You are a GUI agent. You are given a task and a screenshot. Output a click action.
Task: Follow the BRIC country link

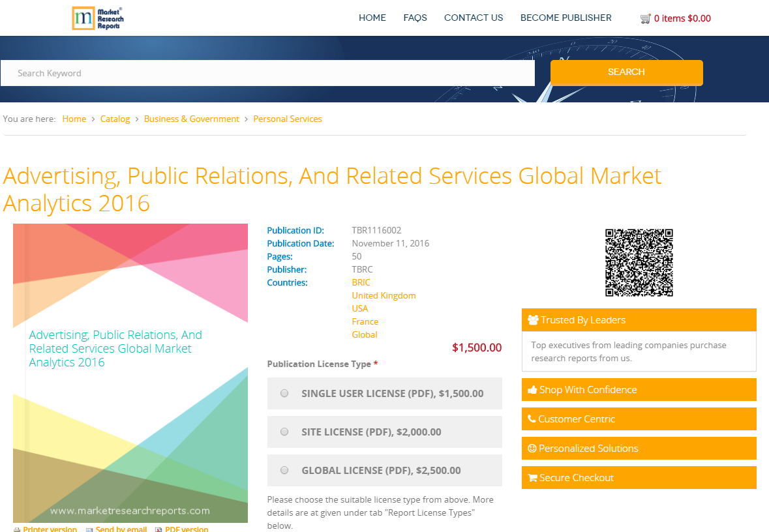coord(361,282)
